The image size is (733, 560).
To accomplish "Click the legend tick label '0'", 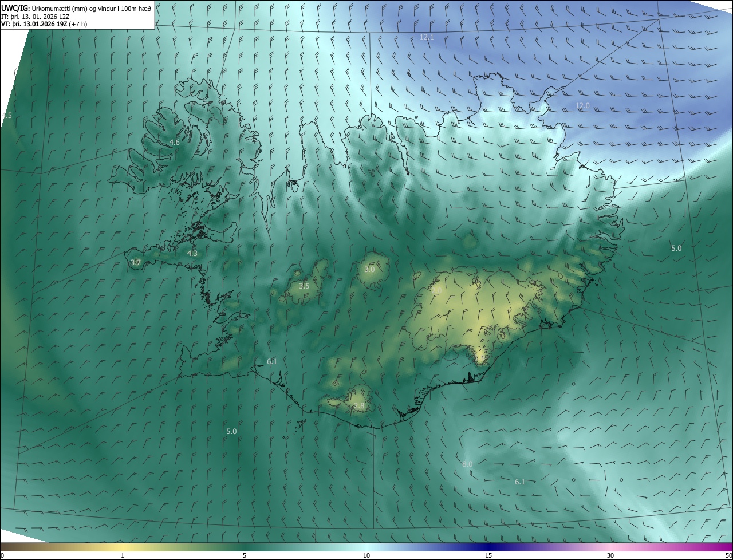I will pos(2,555).
